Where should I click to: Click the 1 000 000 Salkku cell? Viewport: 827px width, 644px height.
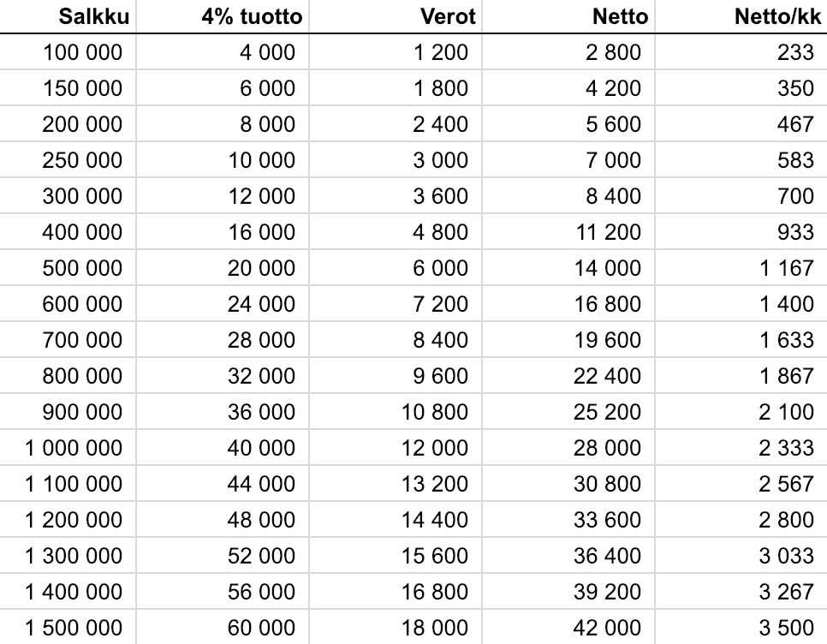click(74, 448)
